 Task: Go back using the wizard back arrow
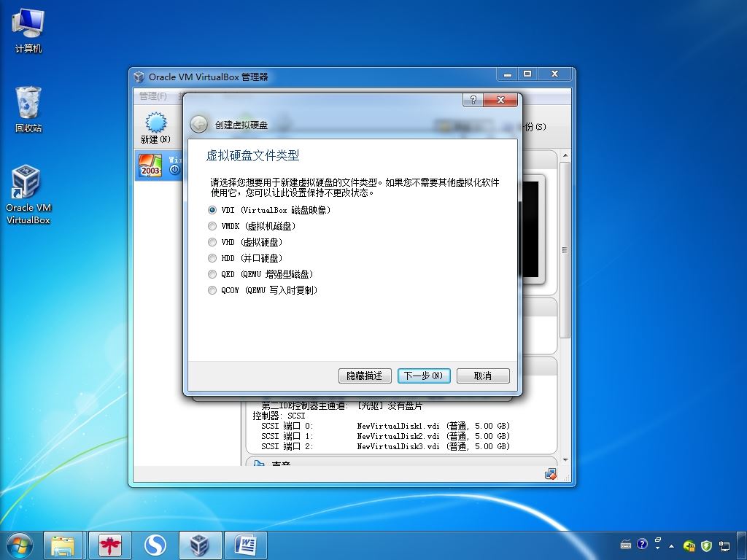pos(198,125)
